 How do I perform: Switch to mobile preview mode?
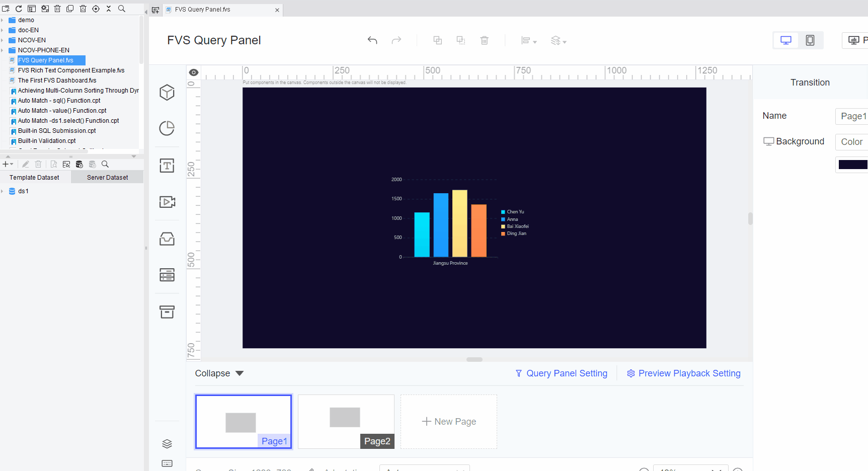810,40
